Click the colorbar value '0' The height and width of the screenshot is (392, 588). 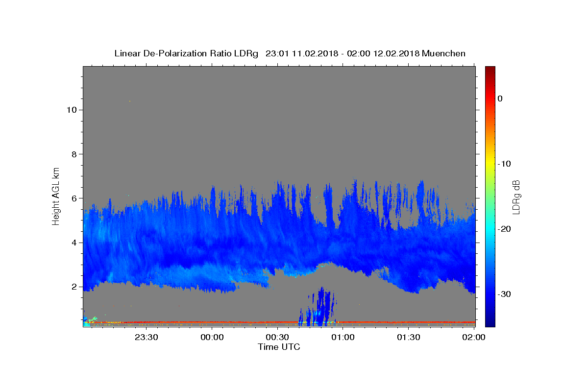(x=500, y=98)
